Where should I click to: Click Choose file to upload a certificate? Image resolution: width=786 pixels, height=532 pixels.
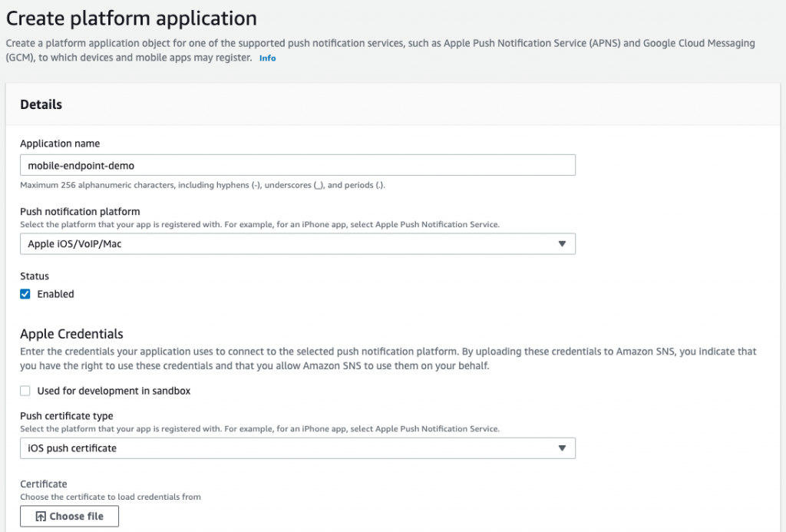point(69,516)
